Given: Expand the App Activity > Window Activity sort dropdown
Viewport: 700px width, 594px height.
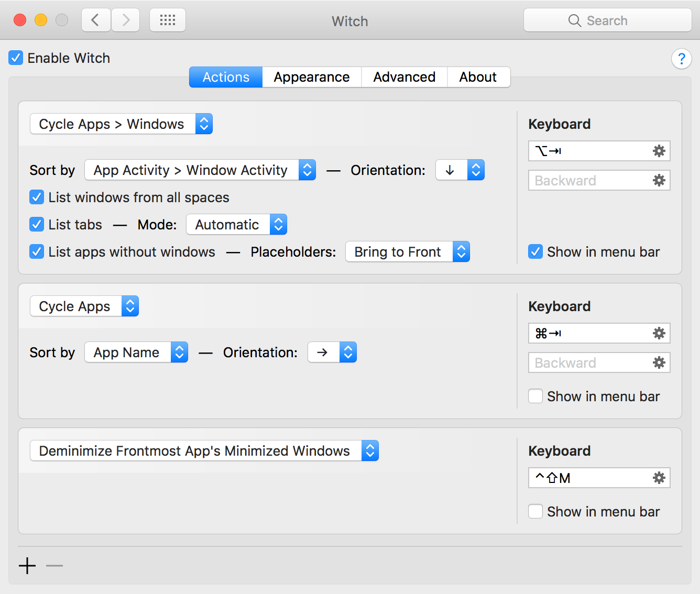Looking at the screenshot, I should coord(200,170).
